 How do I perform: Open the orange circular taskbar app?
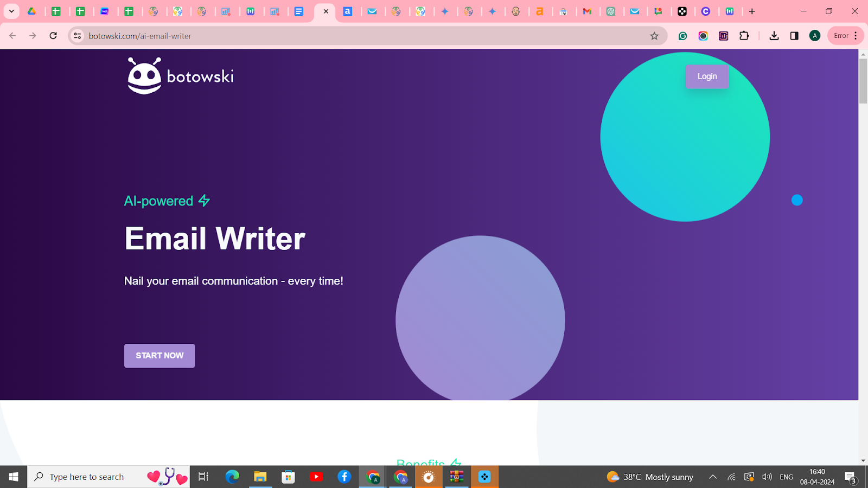coord(429,477)
